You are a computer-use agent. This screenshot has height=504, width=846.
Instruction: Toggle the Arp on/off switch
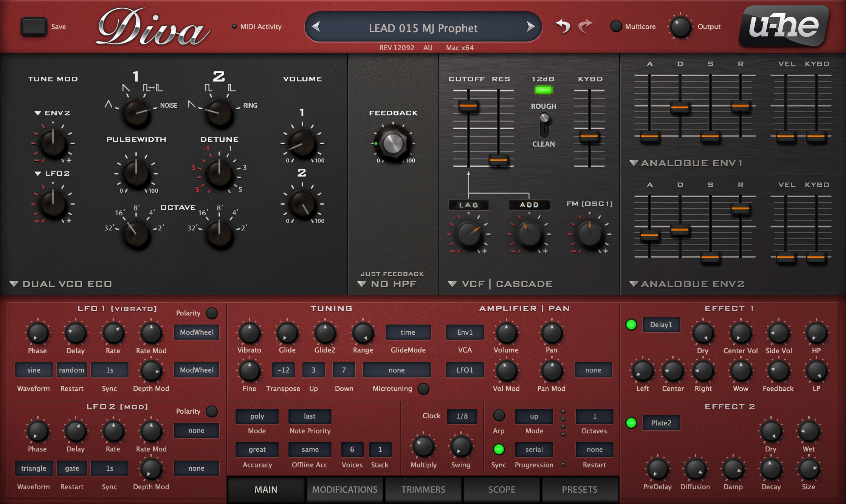pyautogui.click(x=499, y=415)
